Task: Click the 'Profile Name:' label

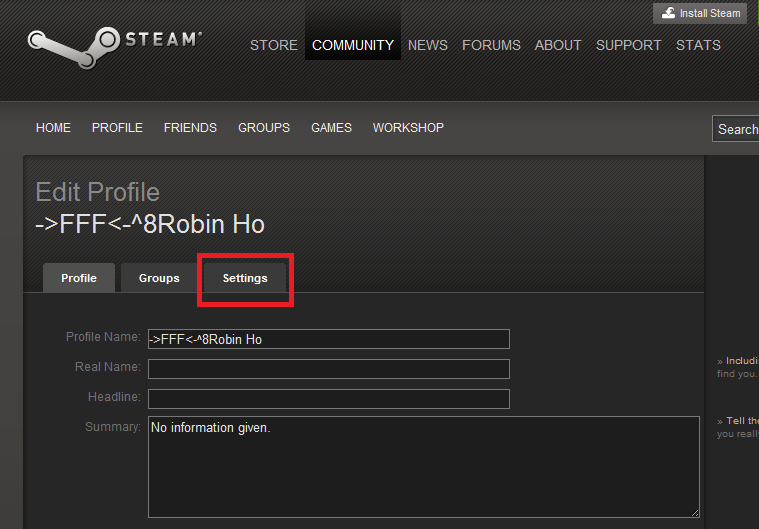Action: 103,337
